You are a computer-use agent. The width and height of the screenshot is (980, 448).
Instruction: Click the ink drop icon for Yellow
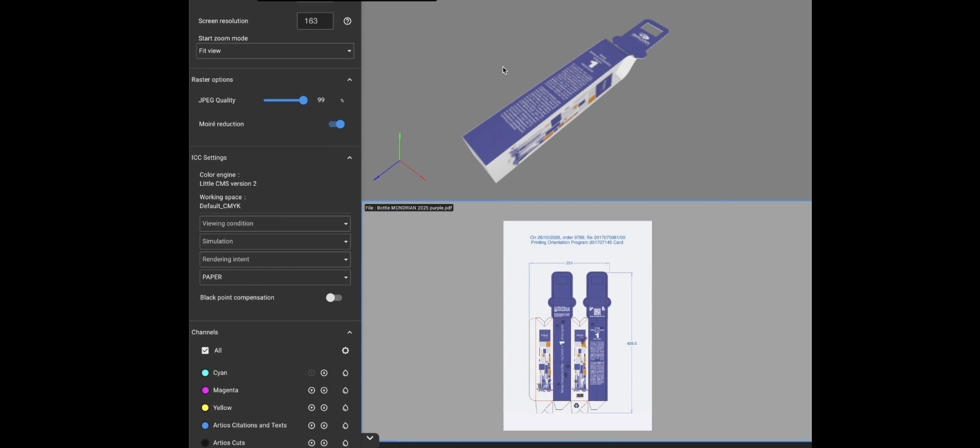[345, 408]
